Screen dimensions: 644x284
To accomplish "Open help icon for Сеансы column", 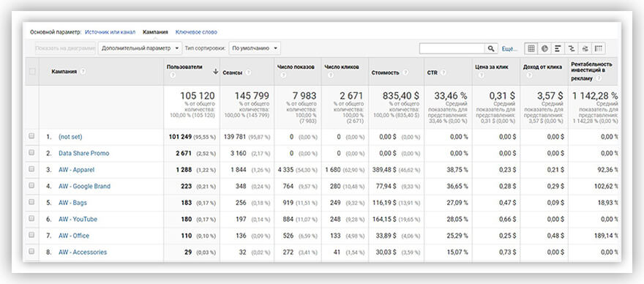I will (248, 72).
